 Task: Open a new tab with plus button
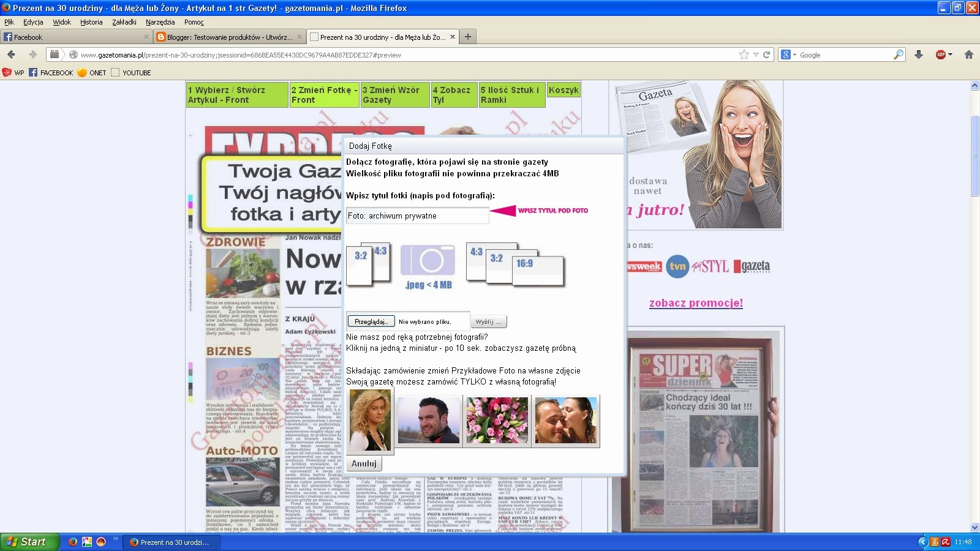pyautogui.click(x=467, y=37)
